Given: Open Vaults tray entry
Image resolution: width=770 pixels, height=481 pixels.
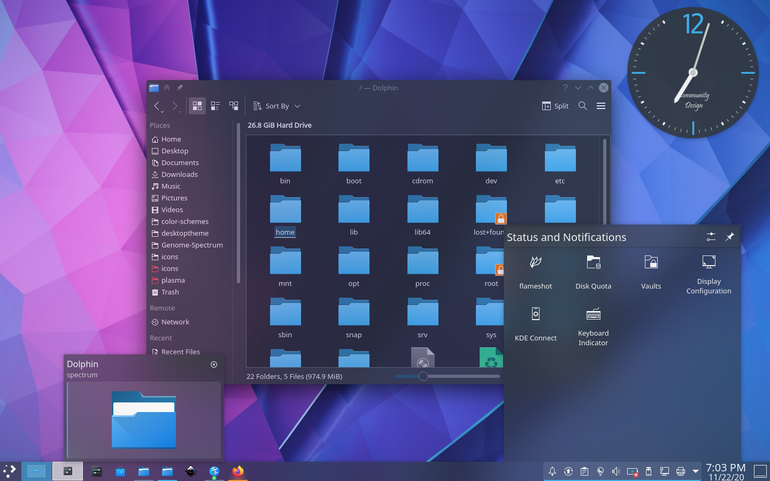Looking at the screenshot, I should [x=651, y=271].
